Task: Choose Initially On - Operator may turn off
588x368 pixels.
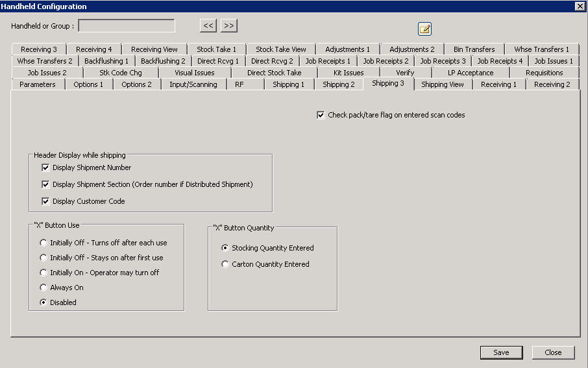Action: click(43, 273)
